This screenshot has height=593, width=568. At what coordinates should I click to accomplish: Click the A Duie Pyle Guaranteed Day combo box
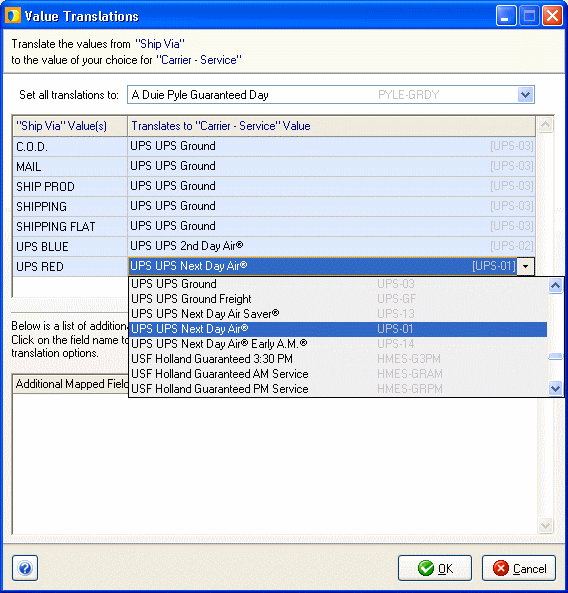pos(331,95)
